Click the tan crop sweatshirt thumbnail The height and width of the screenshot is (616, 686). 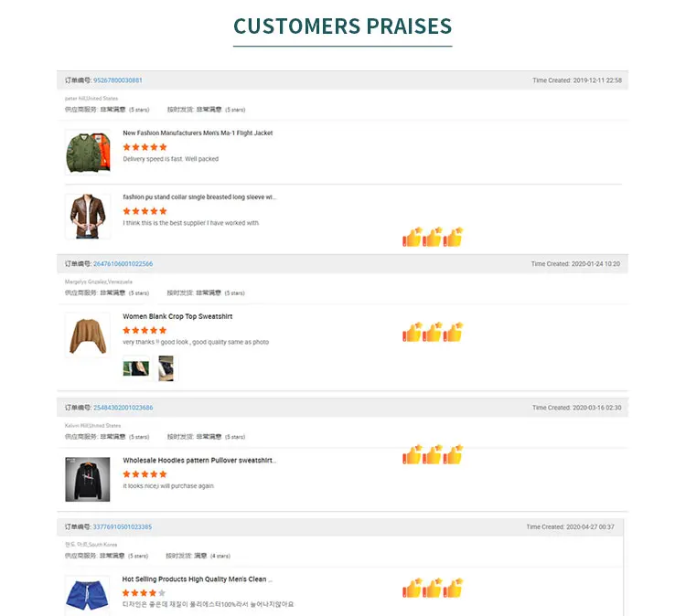88,335
